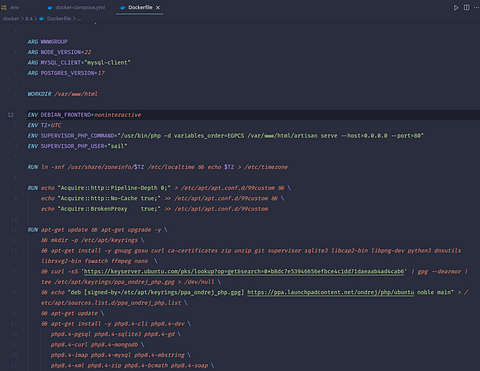This screenshot has height=371, width=480.
Task: Run the Dockerfile with the play icon
Action: tap(456, 7)
